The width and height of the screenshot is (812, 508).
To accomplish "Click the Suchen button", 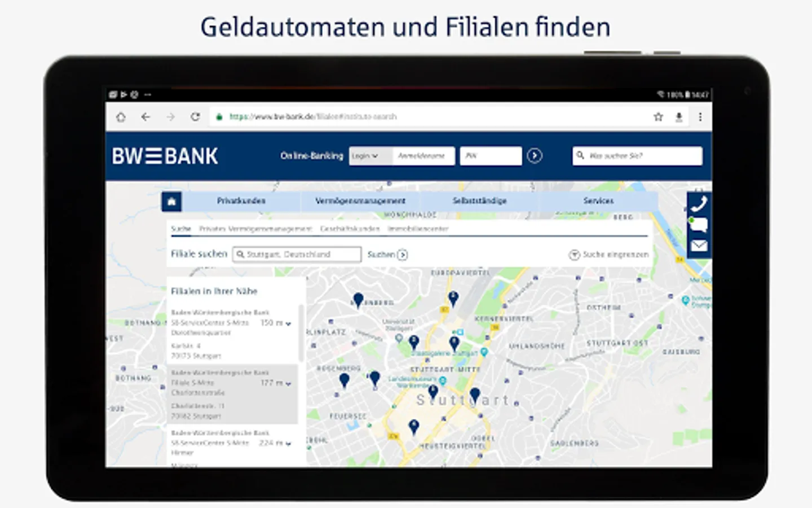I will 387,255.
